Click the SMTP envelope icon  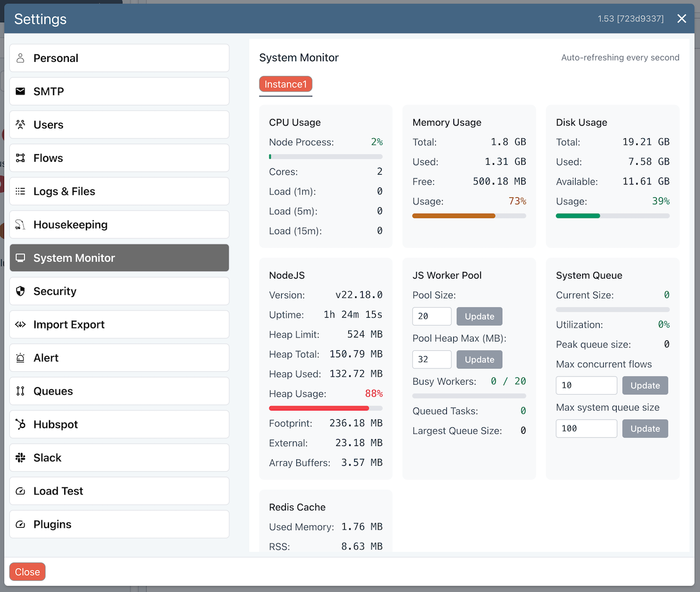point(20,92)
